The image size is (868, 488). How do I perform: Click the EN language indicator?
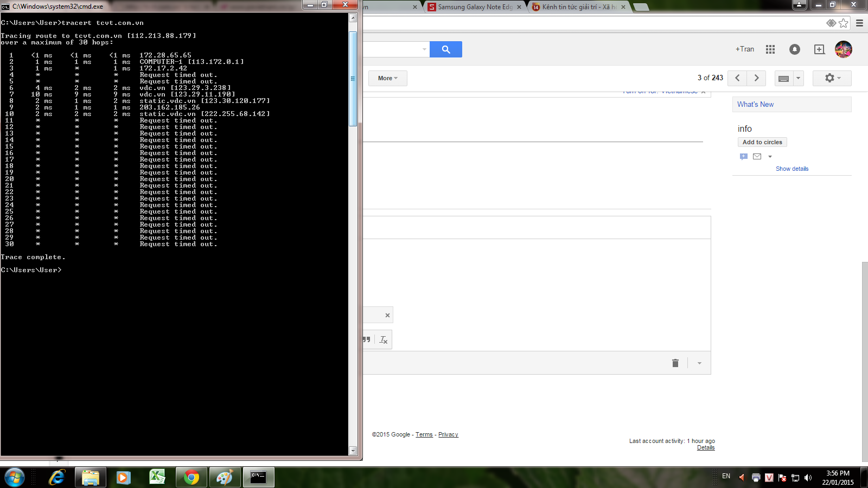pos(726,476)
